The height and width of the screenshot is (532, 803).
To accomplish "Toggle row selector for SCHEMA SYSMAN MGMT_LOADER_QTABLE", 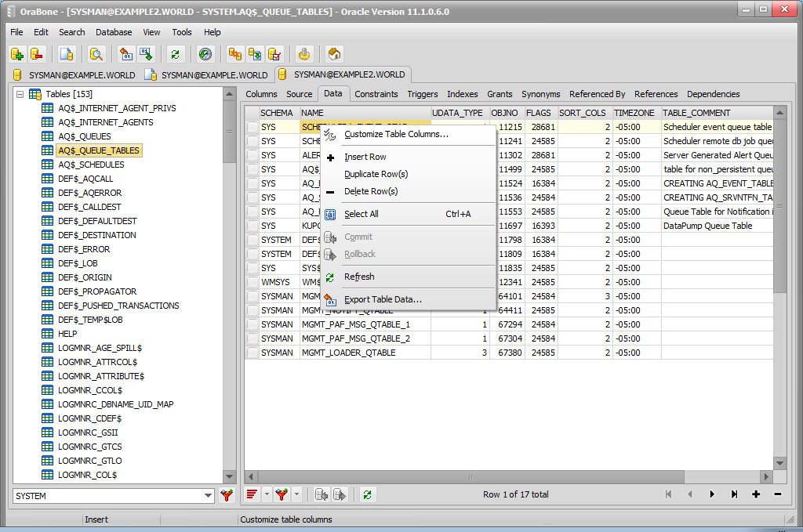I will [252, 353].
